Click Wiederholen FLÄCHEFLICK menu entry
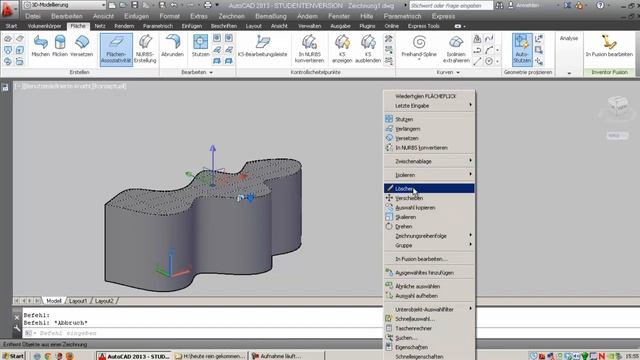 point(429,96)
